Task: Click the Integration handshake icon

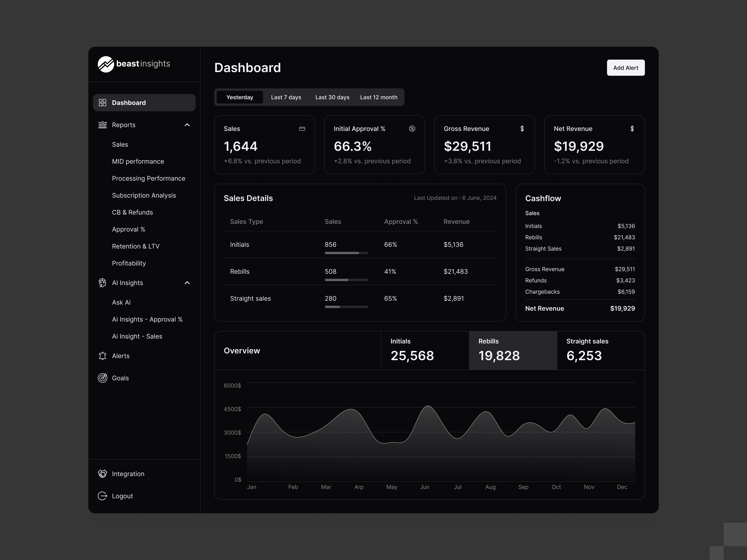Action: coord(102,474)
